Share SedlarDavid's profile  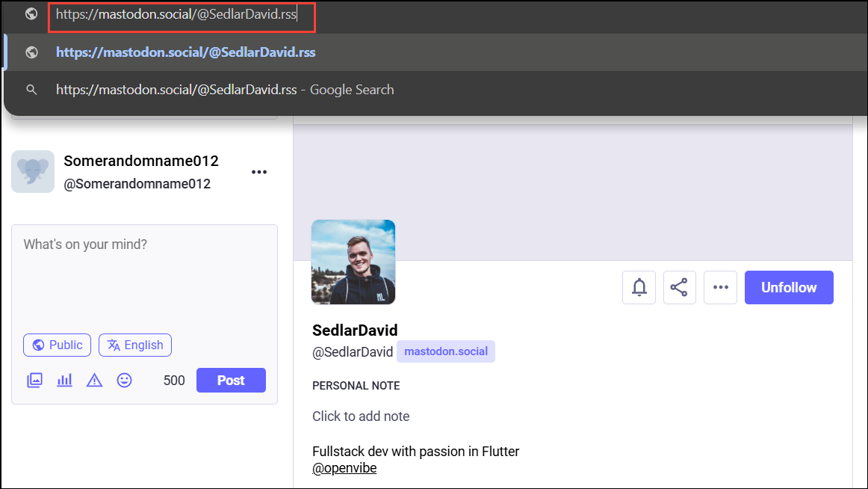(679, 287)
